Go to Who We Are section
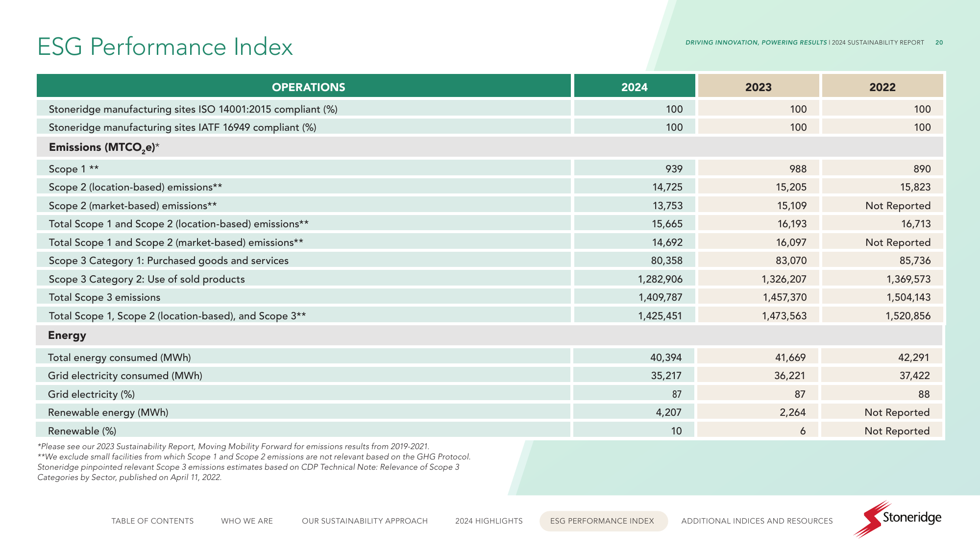 click(247, 521)
